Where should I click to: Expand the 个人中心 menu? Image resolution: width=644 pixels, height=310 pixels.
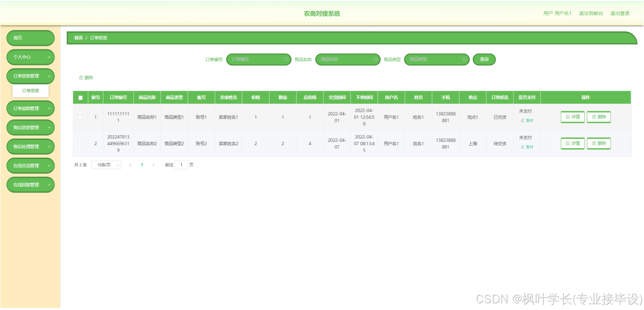coord(31,57)
